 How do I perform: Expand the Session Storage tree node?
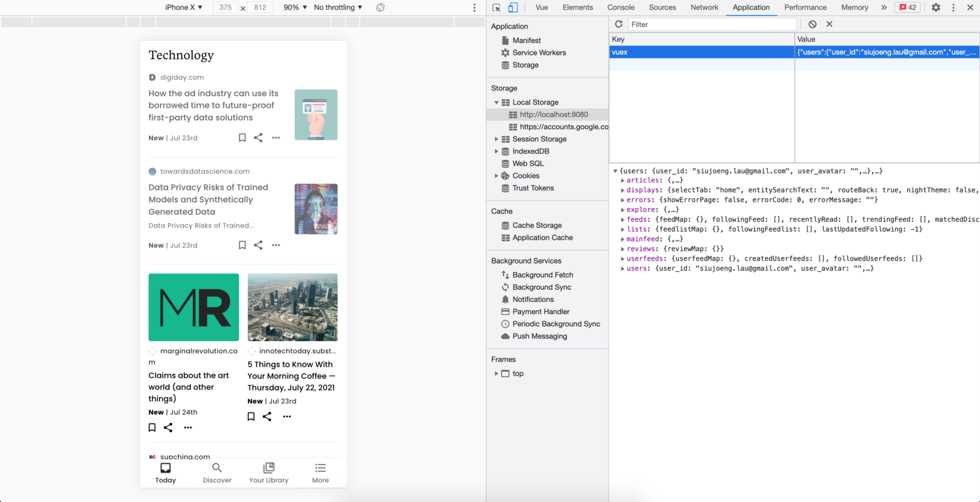point(496,139)
